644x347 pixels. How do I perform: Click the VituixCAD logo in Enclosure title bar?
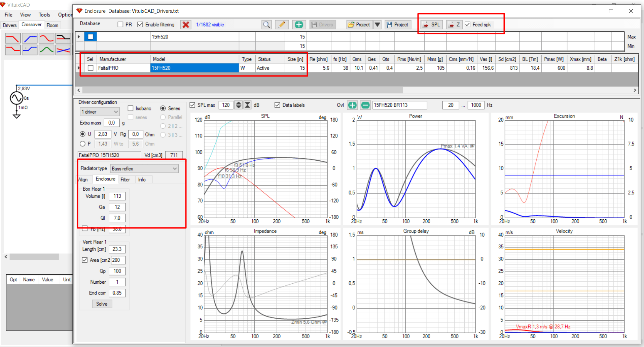tap(79, 11)
